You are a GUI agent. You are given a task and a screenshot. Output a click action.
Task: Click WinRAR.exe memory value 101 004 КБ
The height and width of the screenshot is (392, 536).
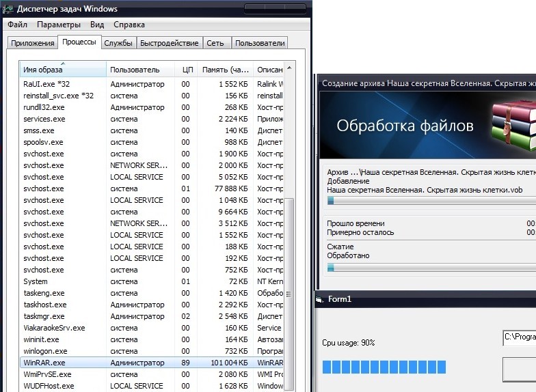(229, 363)
